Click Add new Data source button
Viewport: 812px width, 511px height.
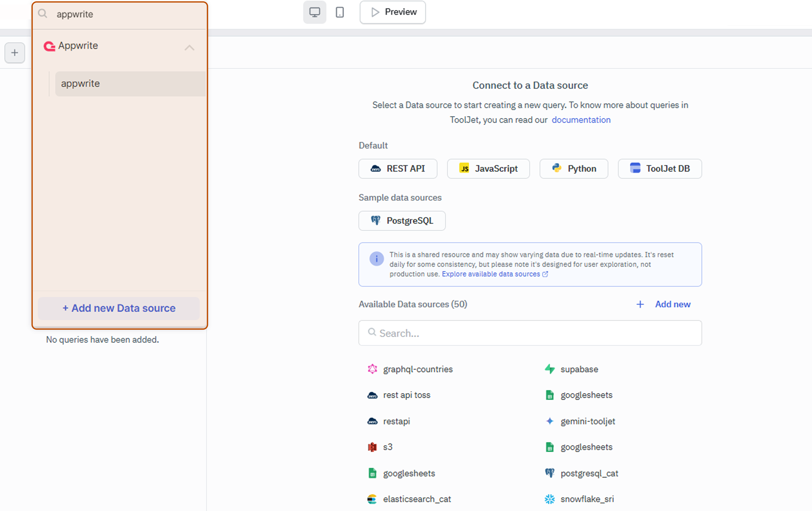[119, 308]
